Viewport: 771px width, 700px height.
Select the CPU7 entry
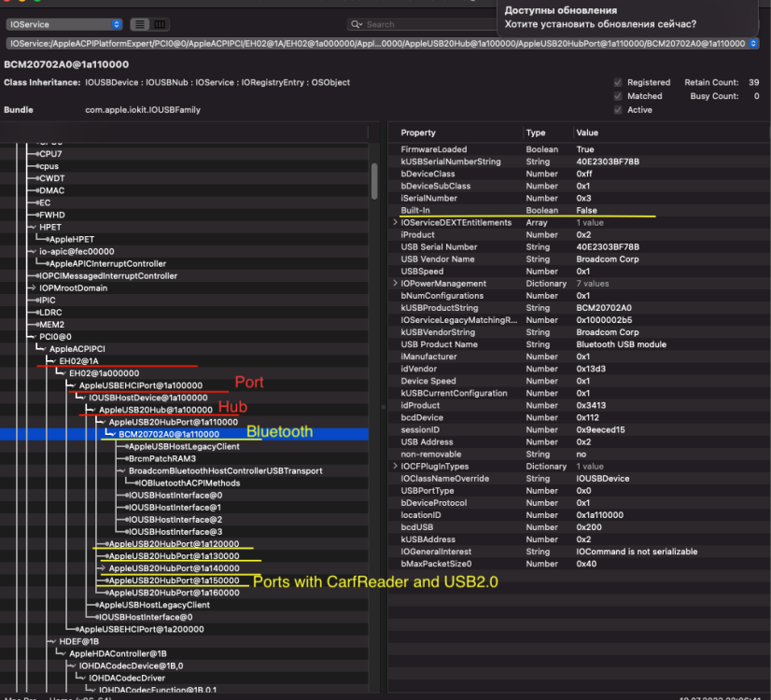(x=50, y=154)
